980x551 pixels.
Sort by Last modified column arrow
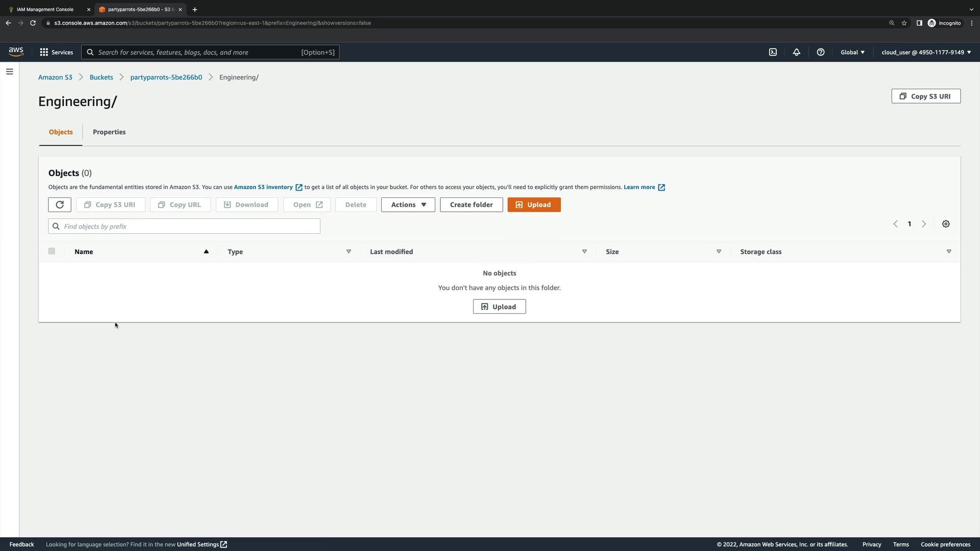[x=584, y=252]
